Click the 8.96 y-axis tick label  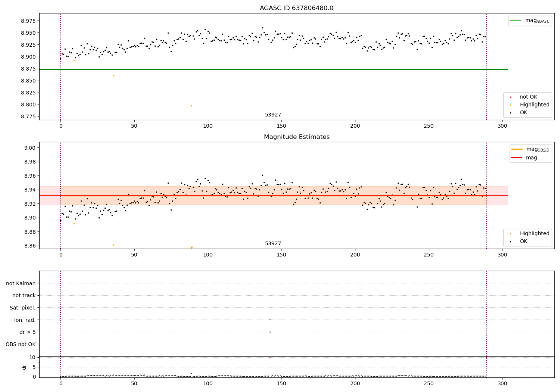point(30,176)
